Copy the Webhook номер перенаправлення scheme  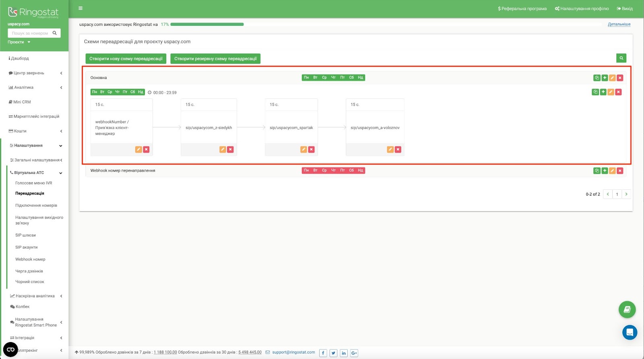(x=597, y=171)
